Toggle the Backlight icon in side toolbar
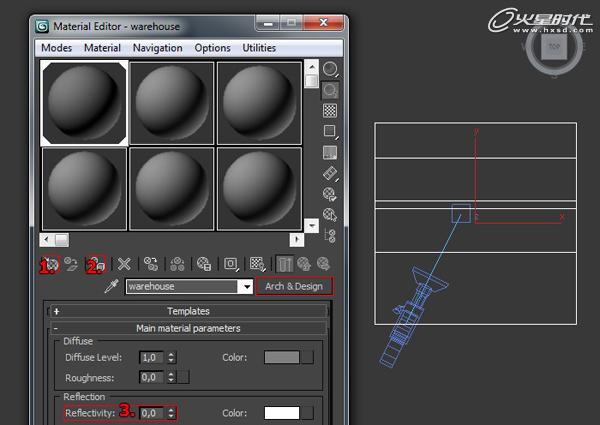Screen dimensions: 600x425 pyautogui.click(x=330, y=90)
